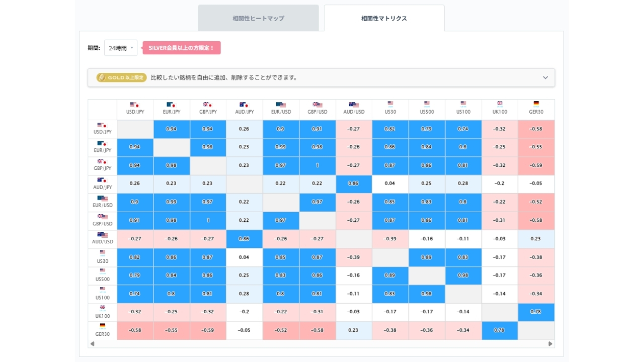Click the UK100 row header flag
Screen dimensions: 644x362
click(103, 307)
